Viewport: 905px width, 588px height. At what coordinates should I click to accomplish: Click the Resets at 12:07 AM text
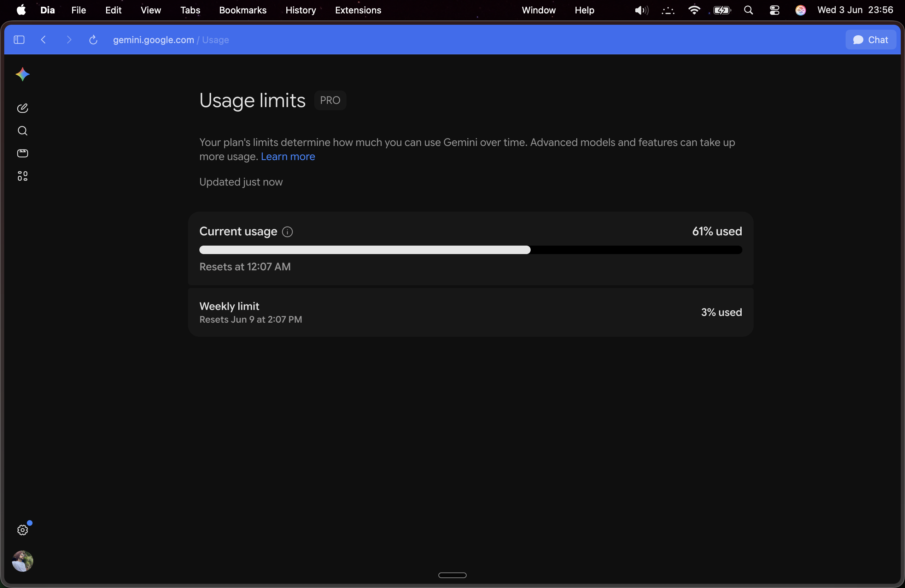click(x=245, y=266)
